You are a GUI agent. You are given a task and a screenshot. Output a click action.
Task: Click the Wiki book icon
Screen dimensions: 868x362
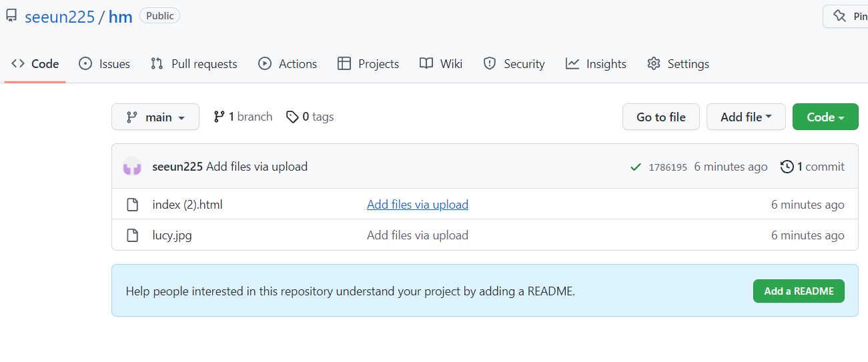[x=426, y=64]
